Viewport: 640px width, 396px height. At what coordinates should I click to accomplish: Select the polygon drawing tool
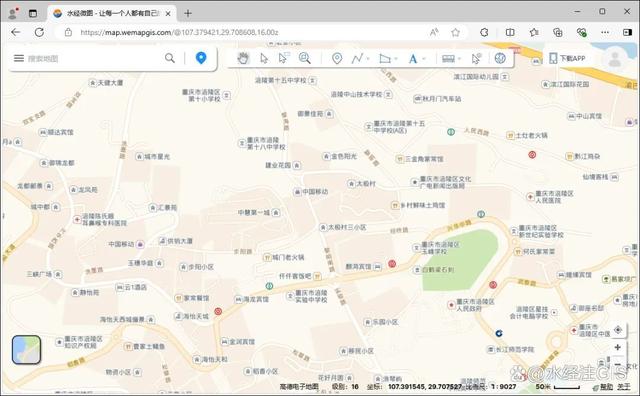click(x=384, y=58)
